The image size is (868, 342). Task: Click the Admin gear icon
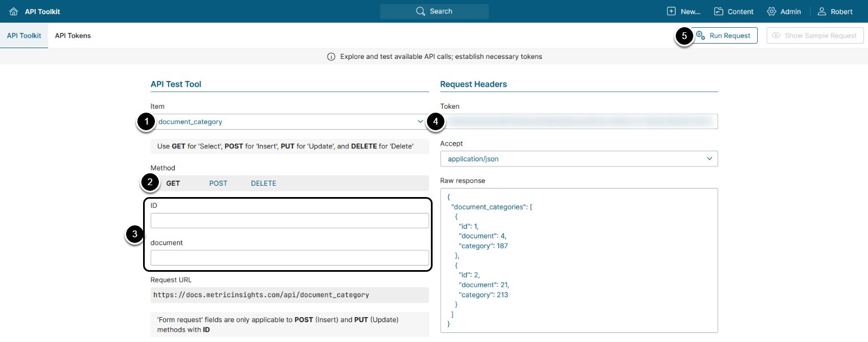pyautogui.click(x=771, y=11)
